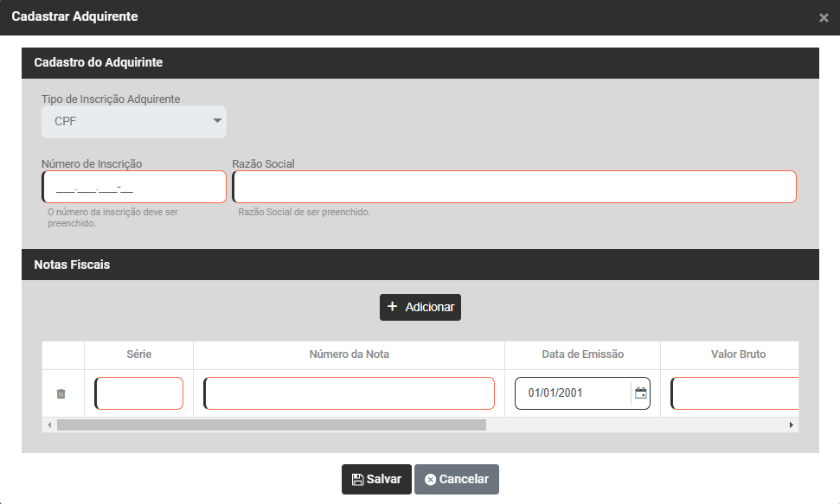Click the Número da Nota input
This screenshot has height=504, width=840.
(349, 393)
